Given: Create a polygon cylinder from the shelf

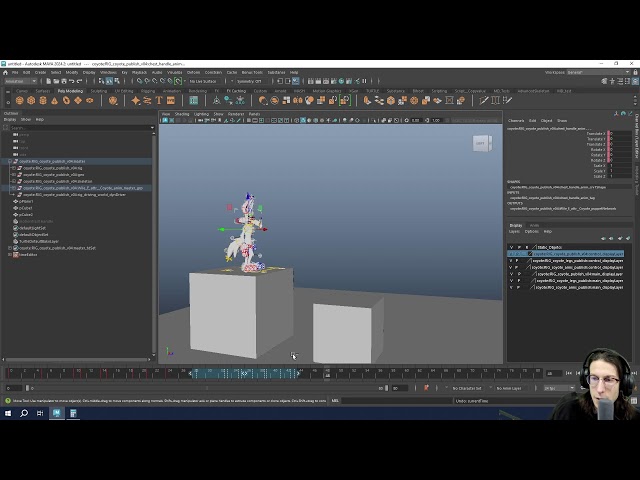Looking at the screenshot, I should pos(43,100).
